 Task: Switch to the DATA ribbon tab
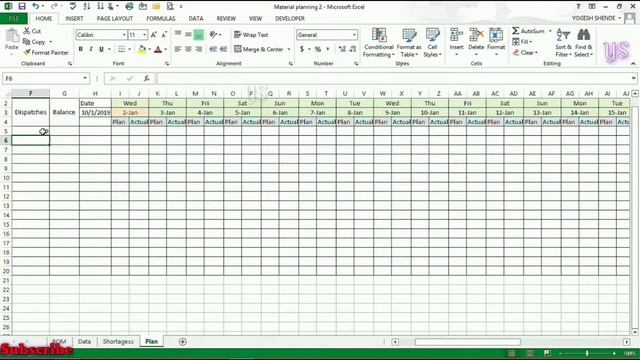tap(196, 18)
